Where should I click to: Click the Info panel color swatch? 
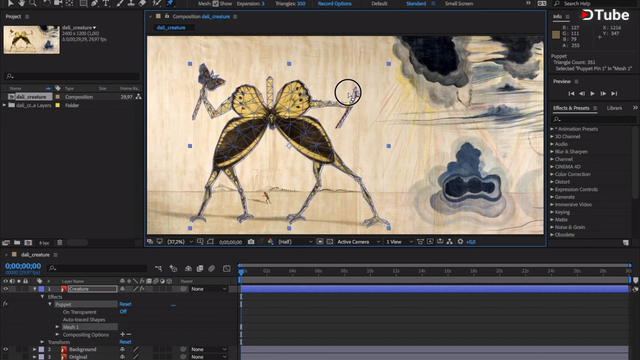[556, 35]
